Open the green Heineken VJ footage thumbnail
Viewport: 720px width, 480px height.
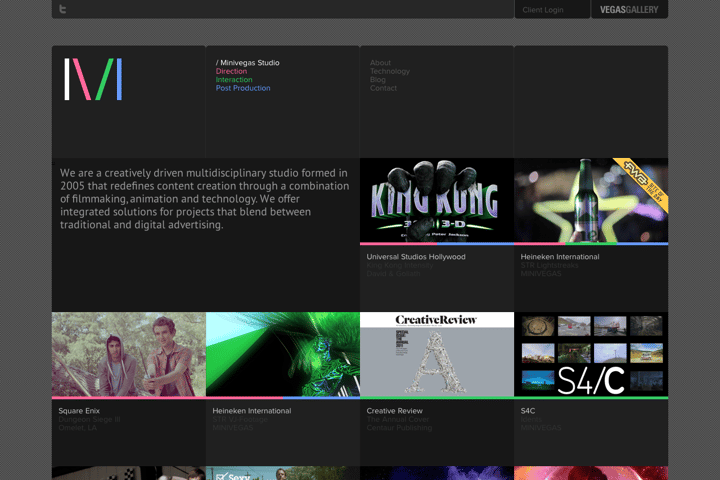click(283, 354)
